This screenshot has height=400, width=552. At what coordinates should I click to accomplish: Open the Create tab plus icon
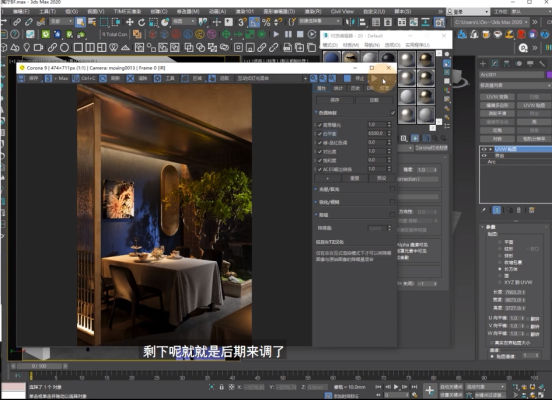(x=483, y=64)
